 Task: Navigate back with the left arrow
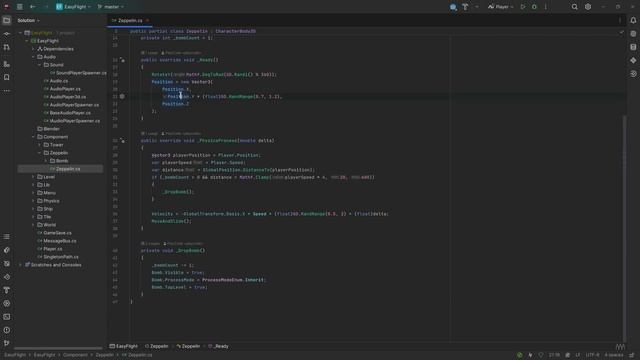[x=33, y=7]
